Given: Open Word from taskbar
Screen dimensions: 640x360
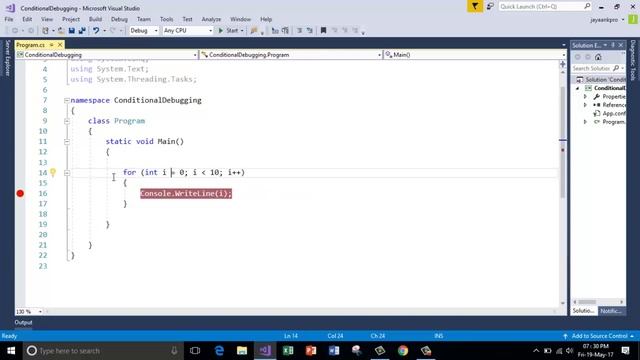Looking at the screenshot, I should [334, 351].
